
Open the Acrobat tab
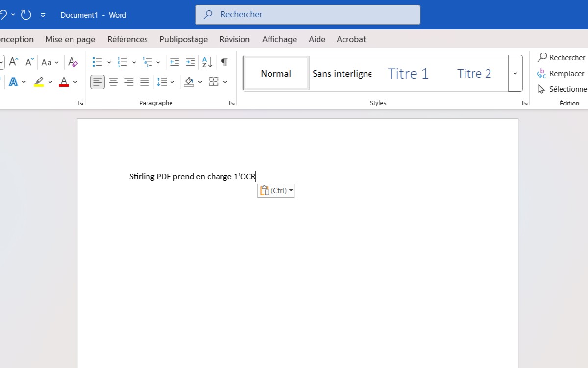351,39
